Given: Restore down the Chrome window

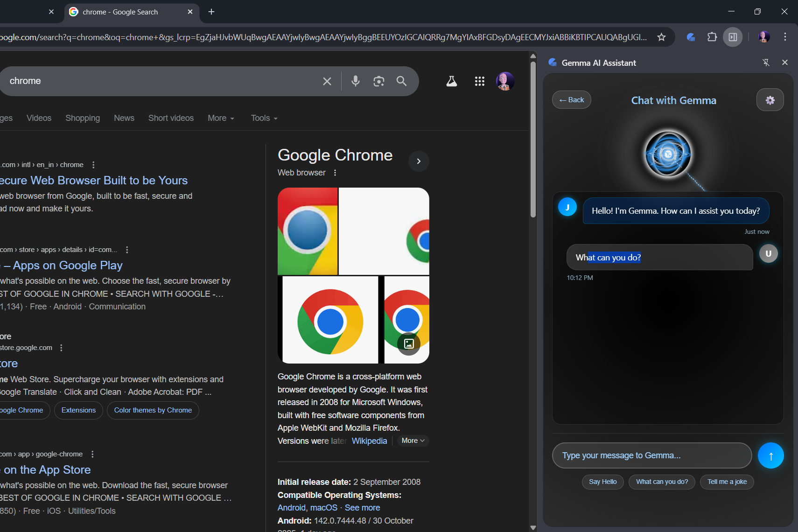Looking at the screenshot, I should (757, 12).
